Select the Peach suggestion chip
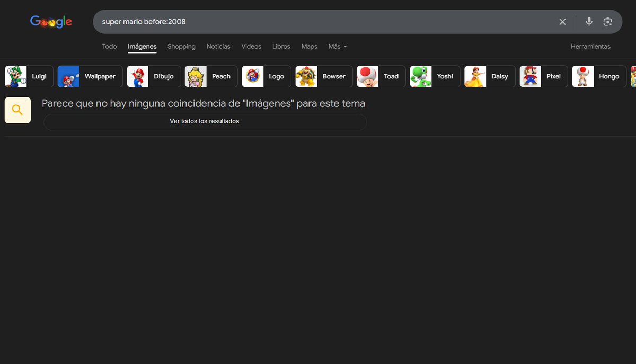 pyautogui.click(x=211, y=76)
